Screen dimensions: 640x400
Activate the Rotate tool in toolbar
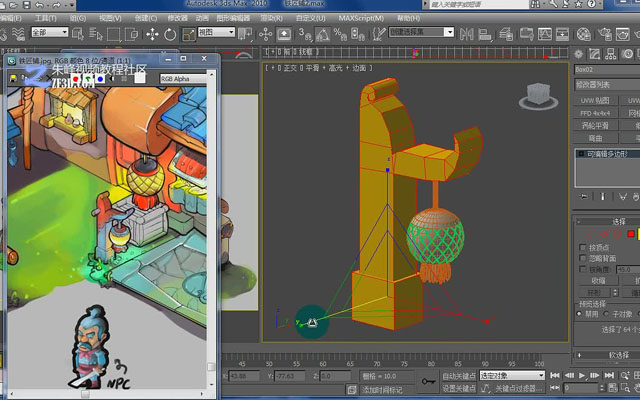point(170,34)
